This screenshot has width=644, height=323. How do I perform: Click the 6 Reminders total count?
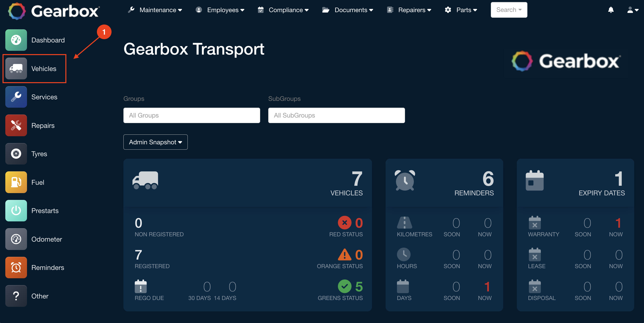pyautogui.click(x=488, y=179)
